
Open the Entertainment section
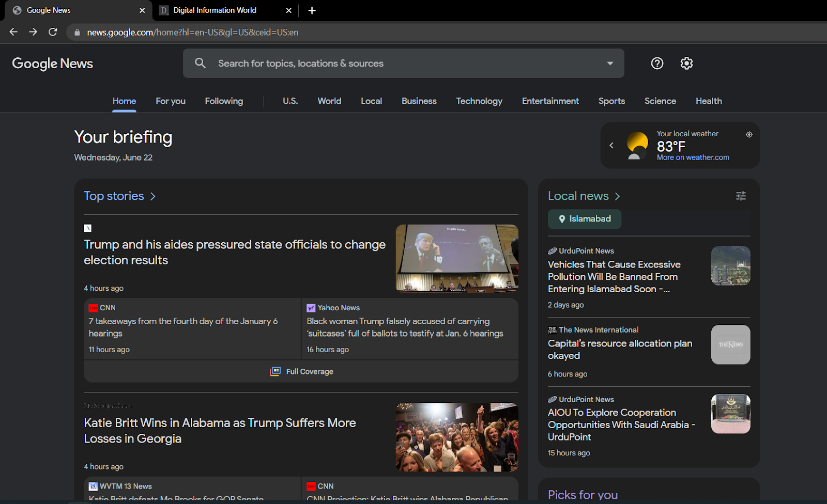[550, 101]
